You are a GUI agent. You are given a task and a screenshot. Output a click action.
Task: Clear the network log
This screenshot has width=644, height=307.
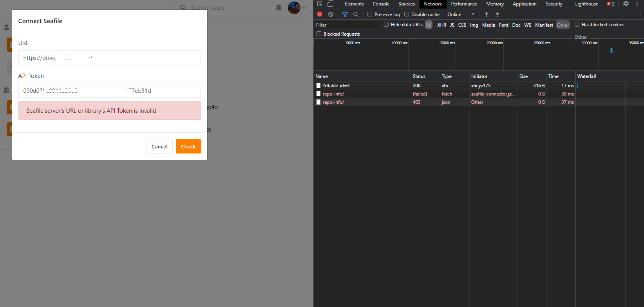[331, 14]
